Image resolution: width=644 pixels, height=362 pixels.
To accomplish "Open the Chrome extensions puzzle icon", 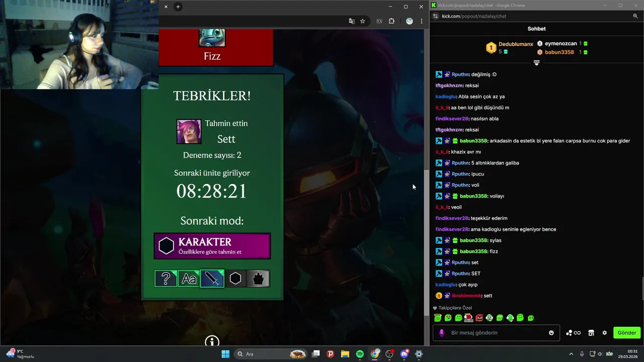I will pyautogui.click(x=392, y=21).
